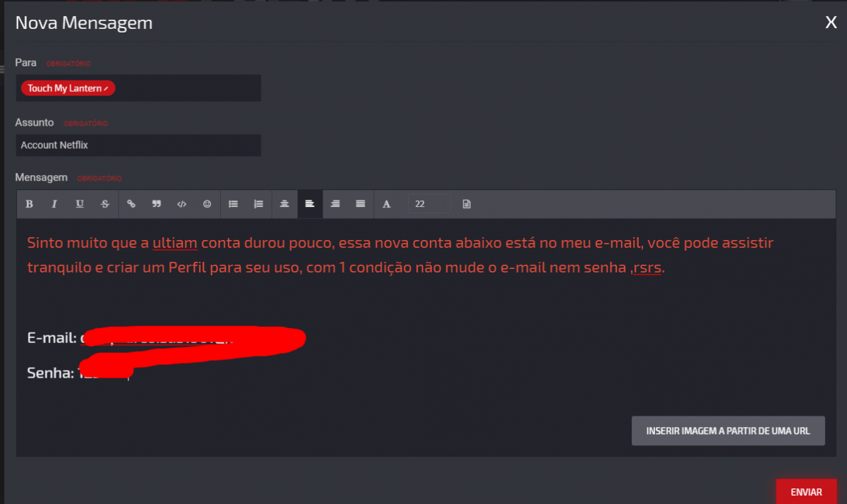Open the font color picker (A icon)
Screen dimensions: 847x504
(386, 204)
